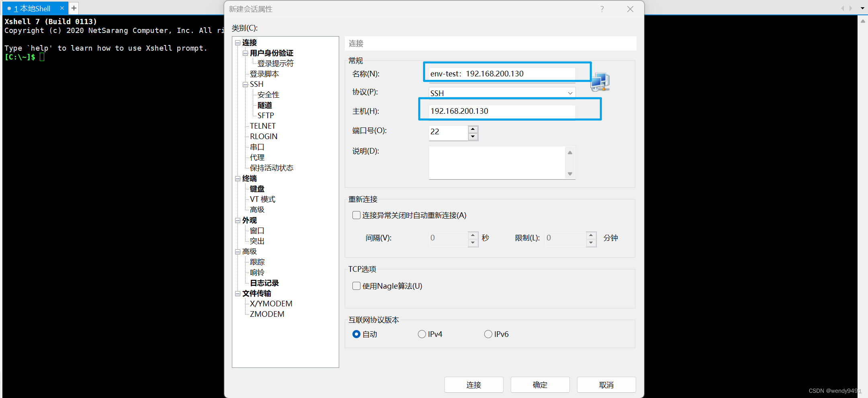Collapse the 连接 tree node
This screenshot has width=868, height=398.
[237, 43]
